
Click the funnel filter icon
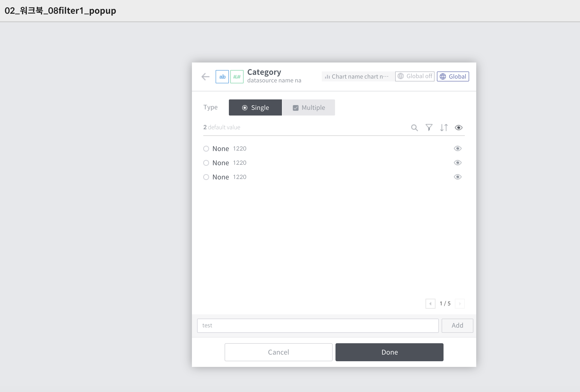429,127
